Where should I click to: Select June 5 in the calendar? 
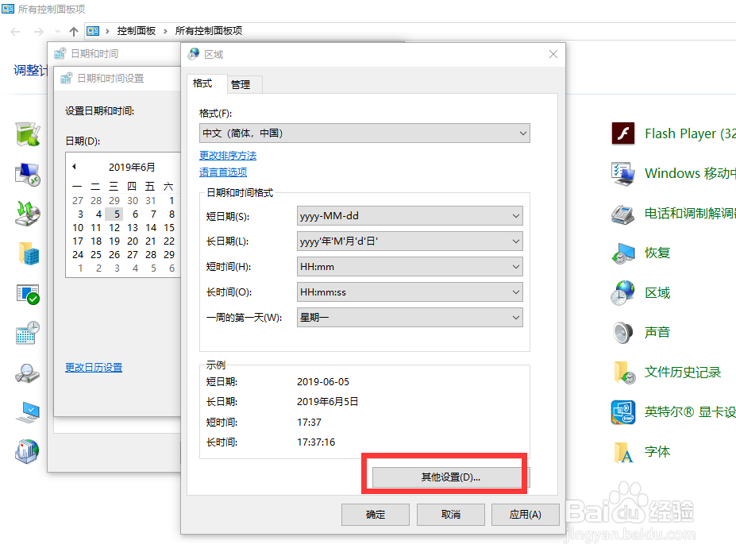coord(114,214)
